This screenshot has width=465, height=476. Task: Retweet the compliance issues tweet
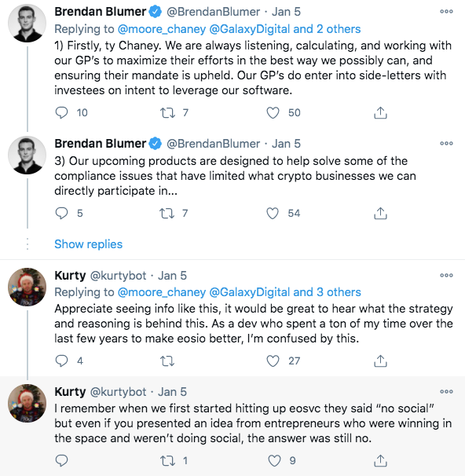(x=167, y=213)
